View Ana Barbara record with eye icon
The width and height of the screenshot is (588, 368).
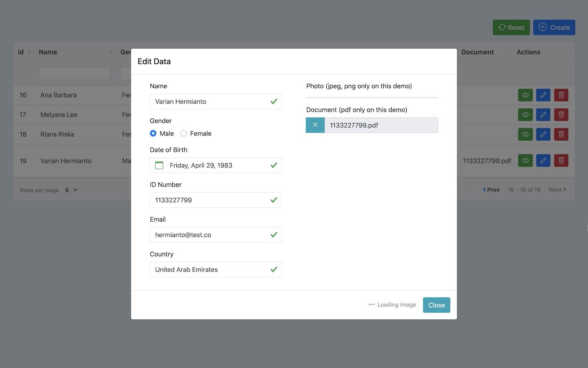point(525,95)
